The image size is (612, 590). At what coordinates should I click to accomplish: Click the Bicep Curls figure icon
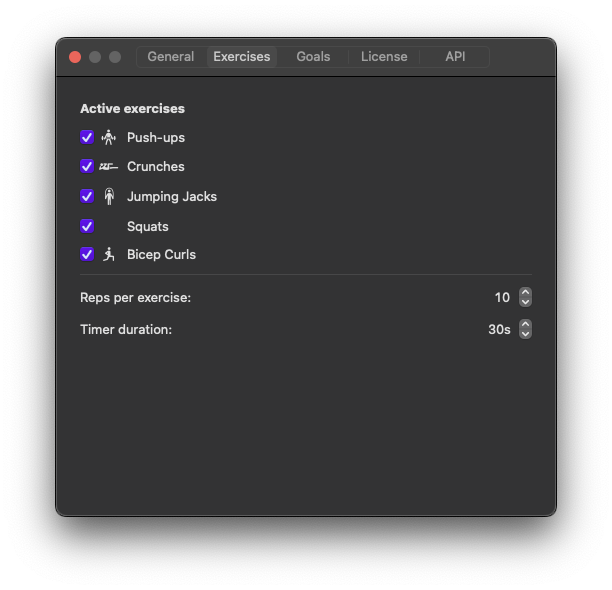click(x=109, y=255)
